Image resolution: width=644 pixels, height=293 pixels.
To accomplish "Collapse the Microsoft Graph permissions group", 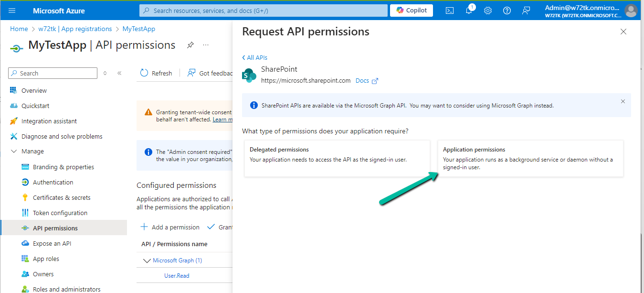I will [147, 260].
